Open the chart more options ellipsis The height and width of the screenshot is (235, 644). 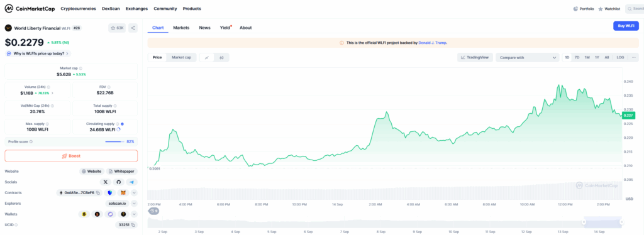click(634, 57)
